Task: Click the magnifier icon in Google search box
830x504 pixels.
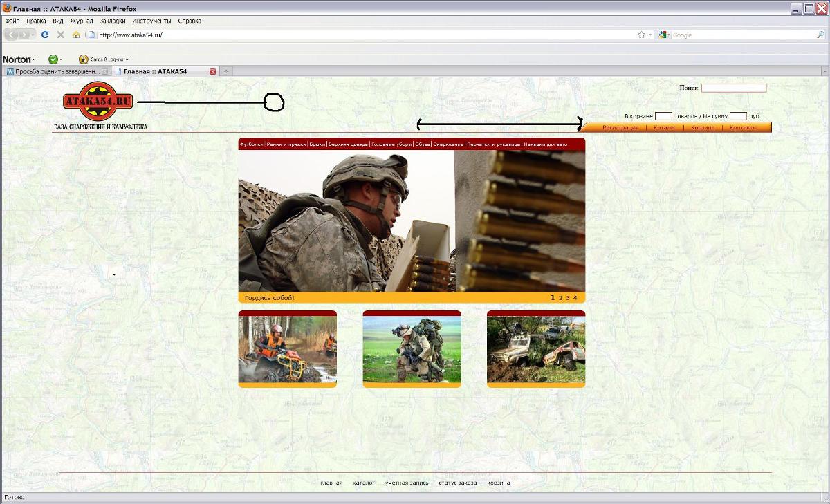Action: tap(820, 35)
